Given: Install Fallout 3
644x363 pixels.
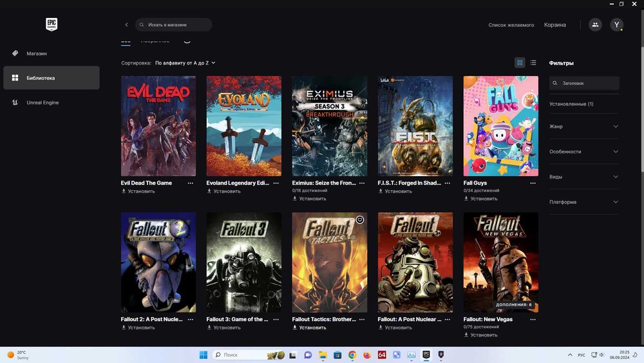Looking at the screenshot, I should click(x=224, y=328).
